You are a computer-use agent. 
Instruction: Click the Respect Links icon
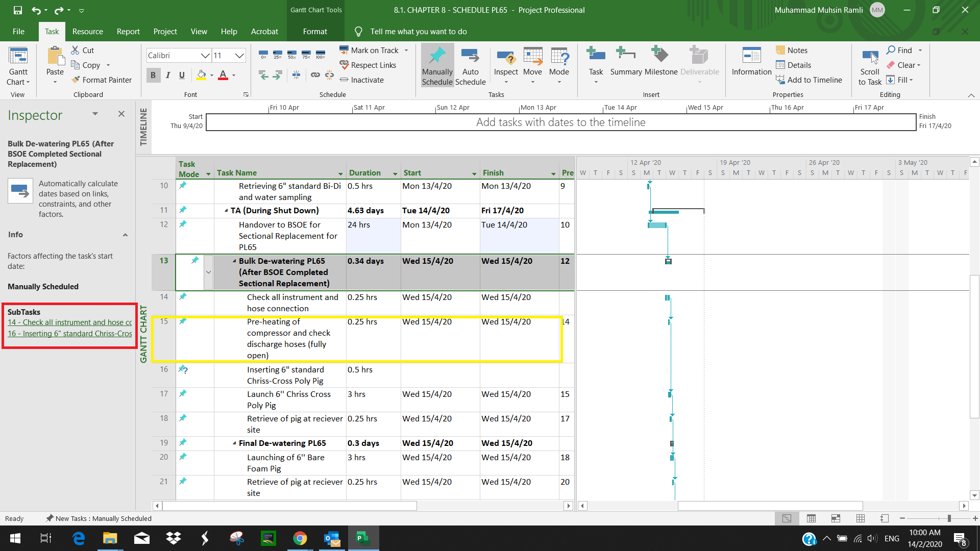pyautogui.click(x=345, y=65)
